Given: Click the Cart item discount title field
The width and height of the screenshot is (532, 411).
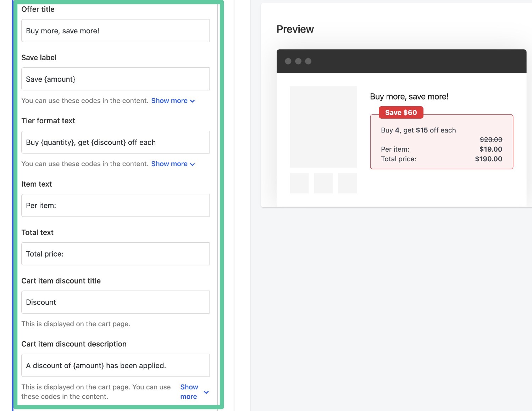Looking at the screenshot, I should click(115, 302).
